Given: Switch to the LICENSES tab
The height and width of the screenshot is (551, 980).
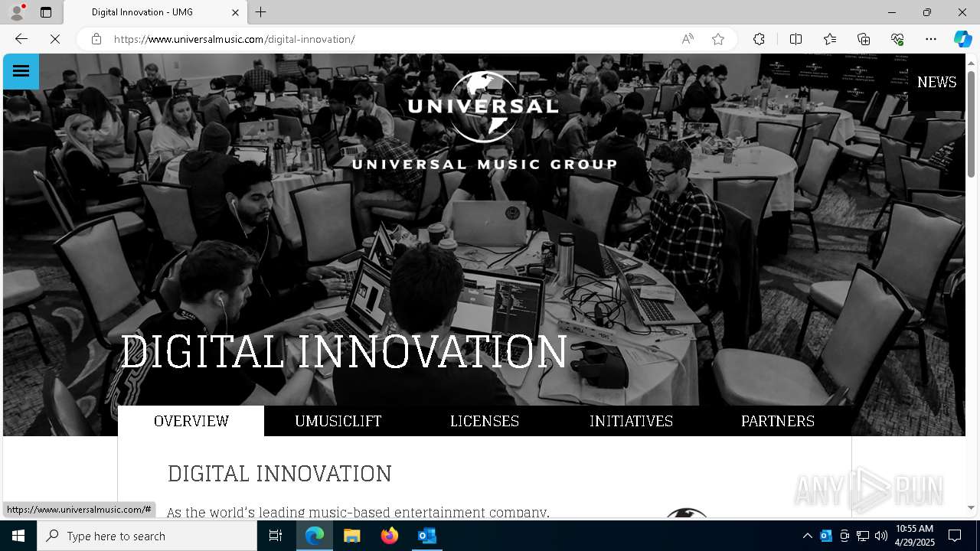Looking at the screenshot, I should pos(485,421).
